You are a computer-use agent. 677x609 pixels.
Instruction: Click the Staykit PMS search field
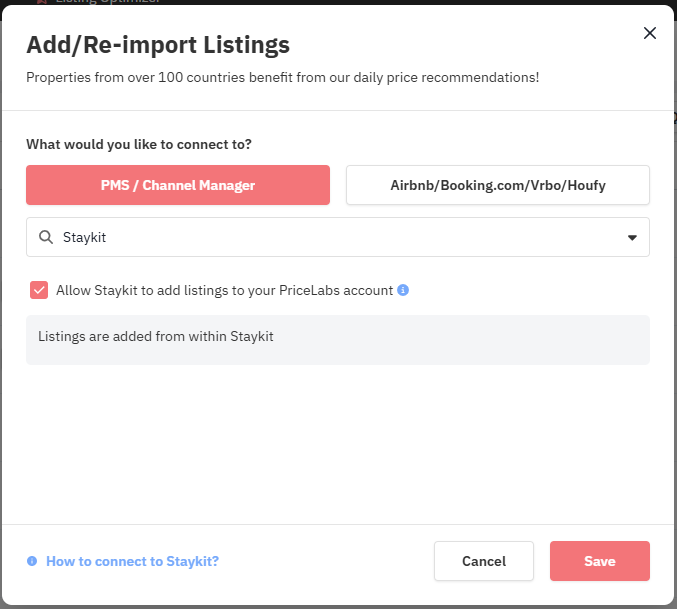click(338, 237)
